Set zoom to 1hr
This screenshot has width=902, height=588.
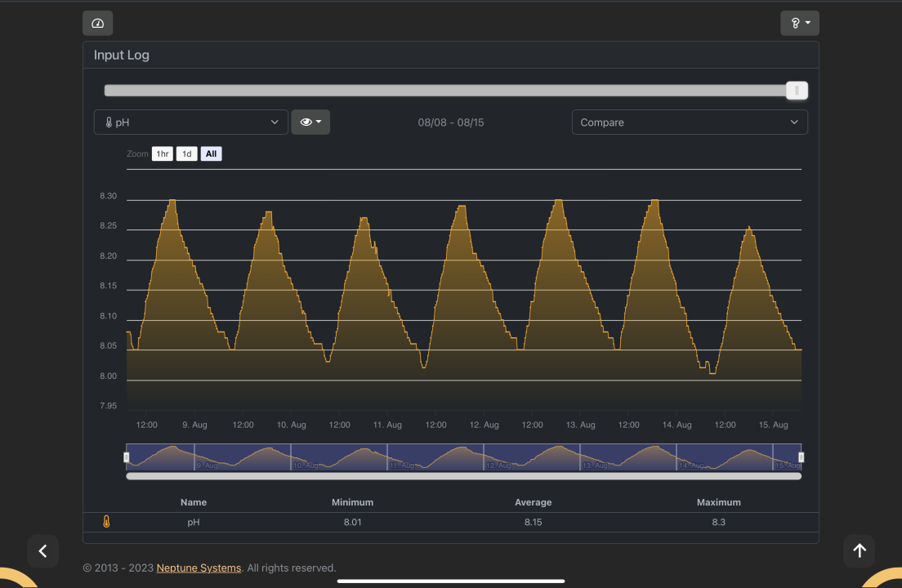click(x=163, y=154)
